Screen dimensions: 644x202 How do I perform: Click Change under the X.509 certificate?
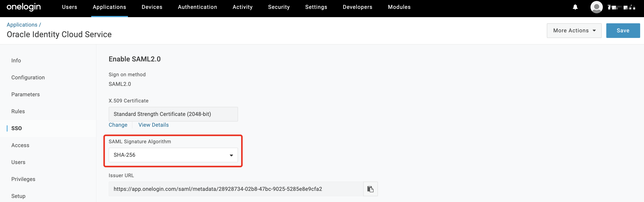[118, 125]
